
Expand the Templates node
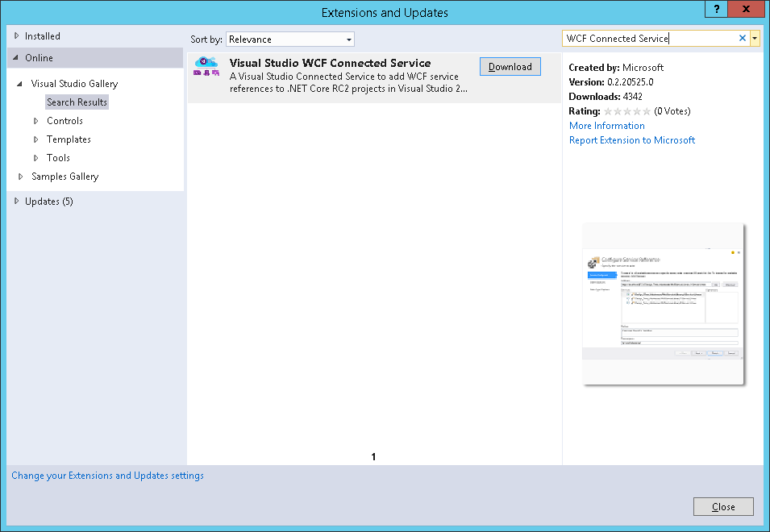pos(35,139)
